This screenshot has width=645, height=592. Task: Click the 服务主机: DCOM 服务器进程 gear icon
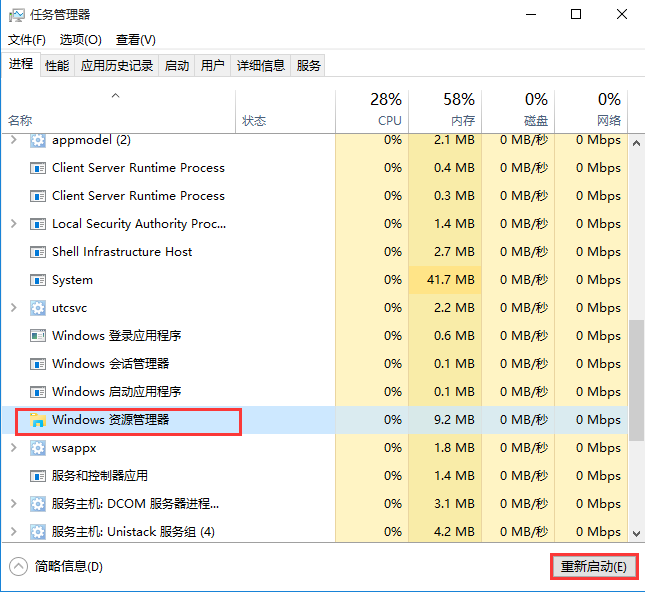38,504
